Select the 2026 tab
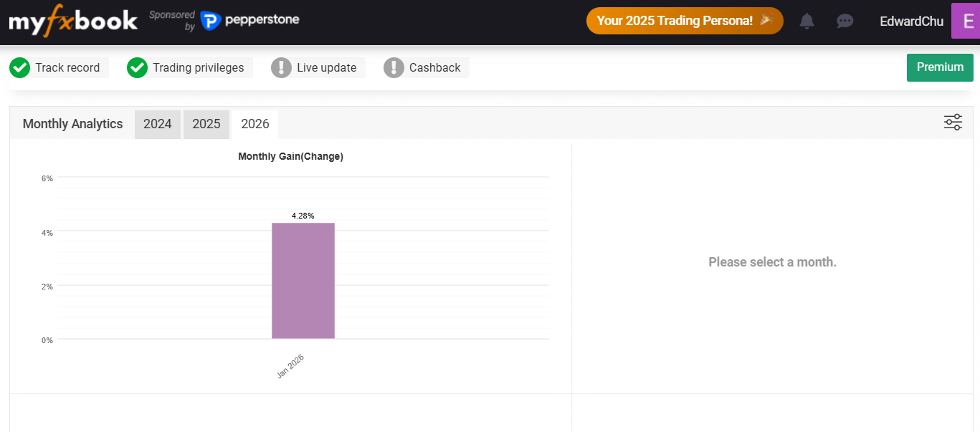The height and width of the screenshot is (432, 980). pos(255,124)
